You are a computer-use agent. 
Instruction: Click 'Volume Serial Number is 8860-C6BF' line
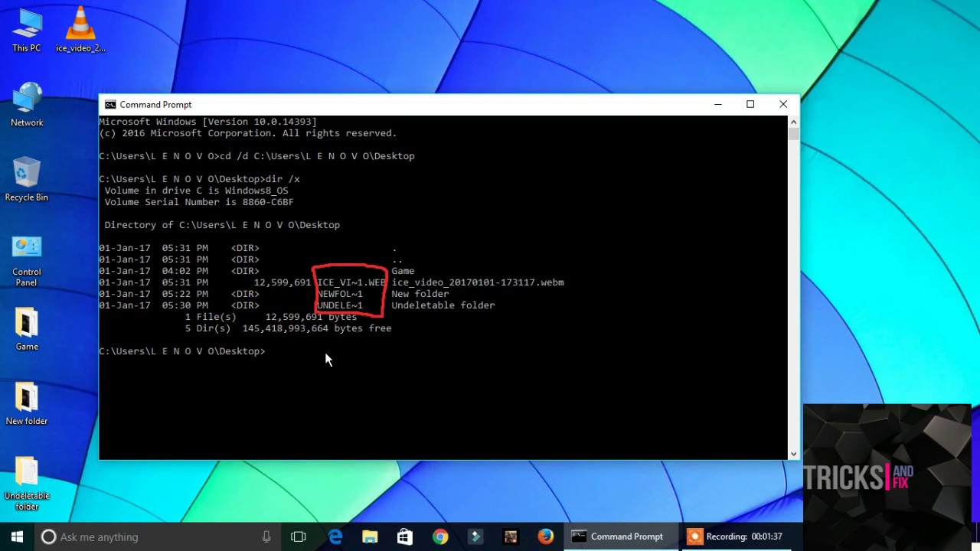(199, 202)
